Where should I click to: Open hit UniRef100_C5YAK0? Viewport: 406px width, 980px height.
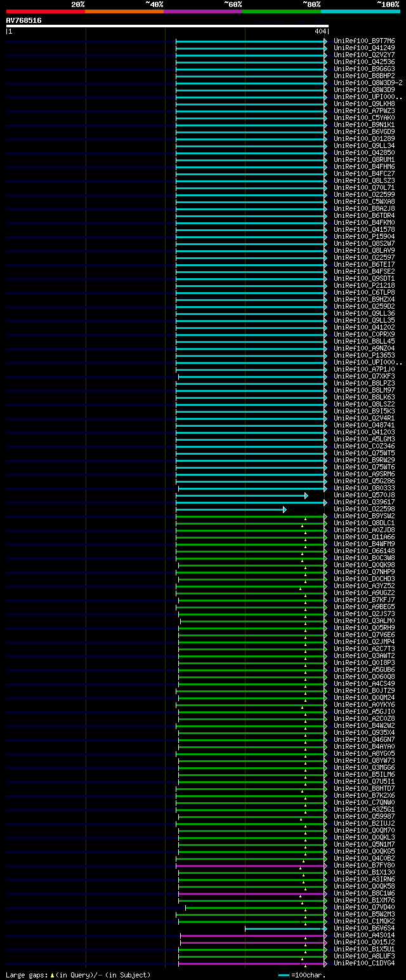coord(364,117)
